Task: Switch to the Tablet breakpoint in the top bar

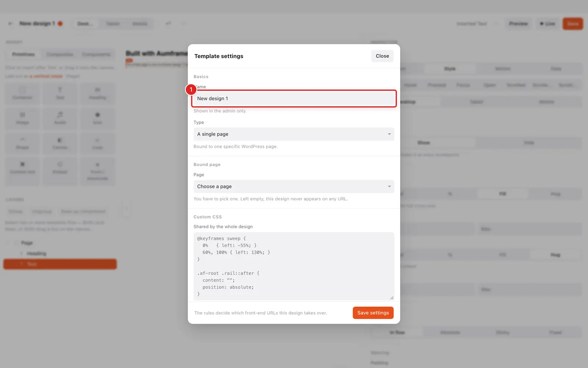Action: click(113, 24)
